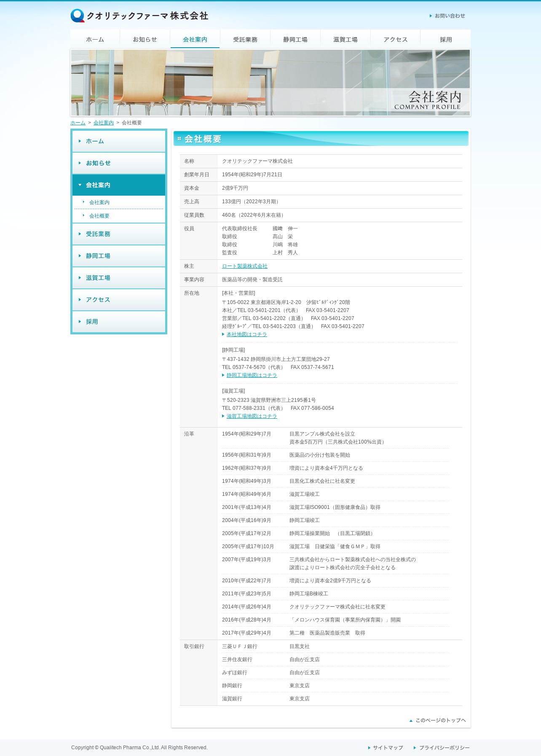The image size is (541, 756).
Task: Open 会社概要 sub-item in sidebar
Action: [x=99, y=216]
